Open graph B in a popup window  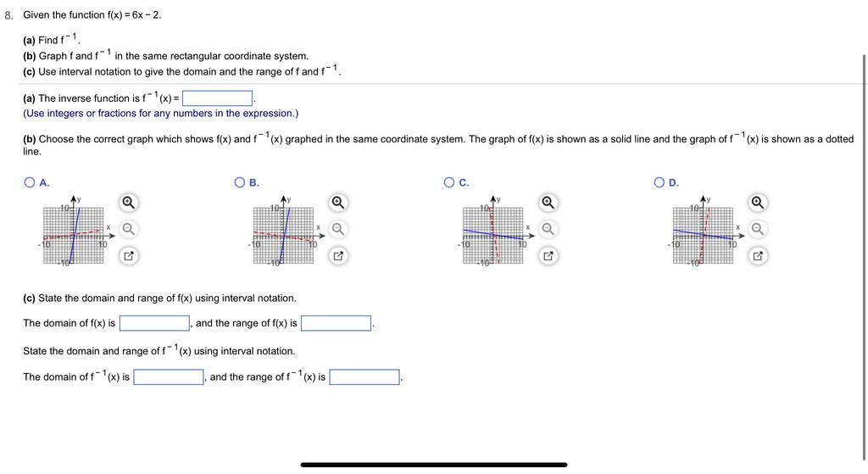pyautogui.click(x=337, y=256)
